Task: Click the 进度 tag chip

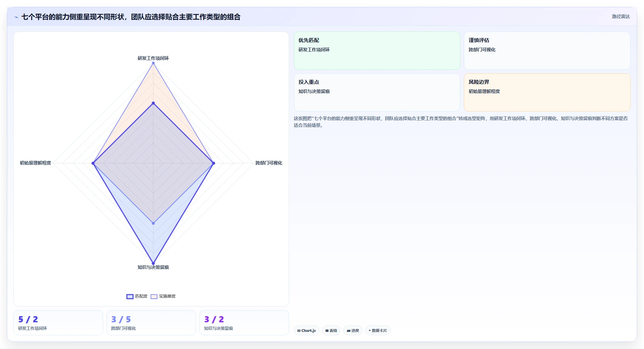Action: pyautogui.click(x=353, y=331)
